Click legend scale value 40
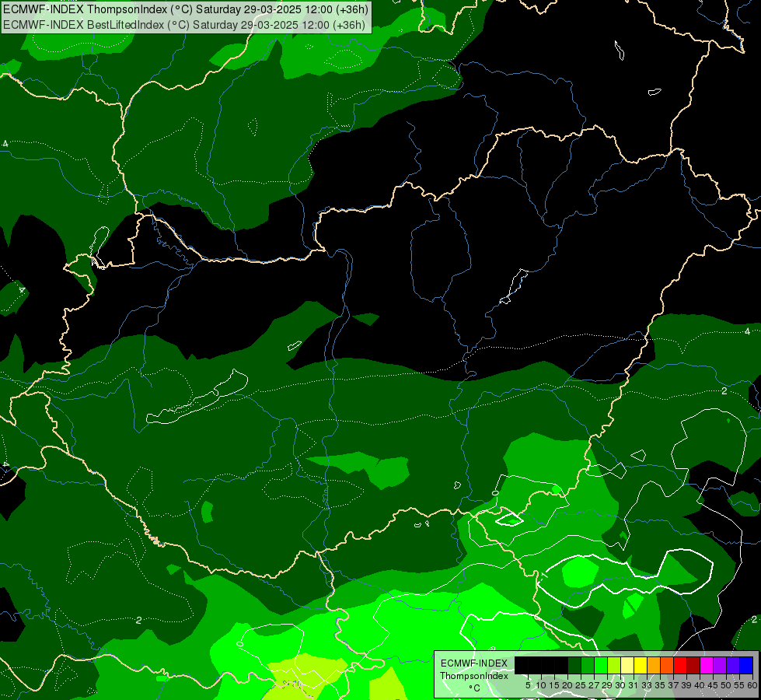This screenshot has width=761, height=700. tap(700, 685)
